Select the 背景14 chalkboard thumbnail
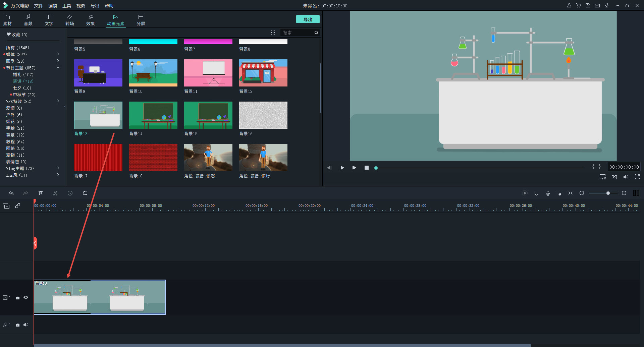Screen dimensions: 644x347 tap(153, 115)
